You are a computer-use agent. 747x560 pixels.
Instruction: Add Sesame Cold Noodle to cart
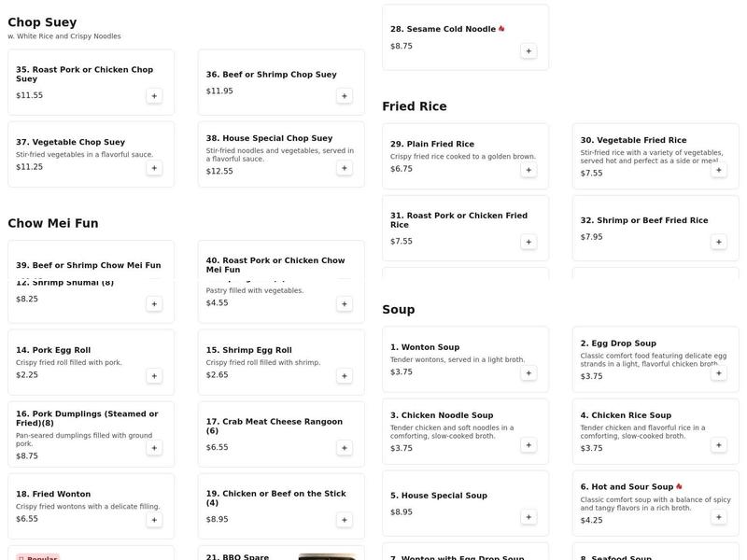529,51
